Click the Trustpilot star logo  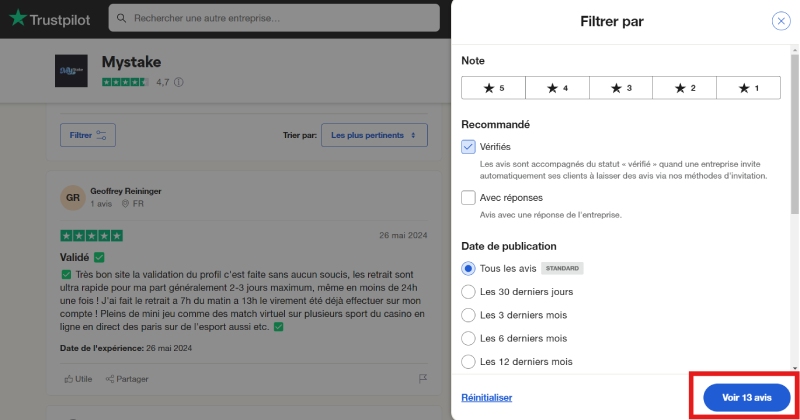18,18
